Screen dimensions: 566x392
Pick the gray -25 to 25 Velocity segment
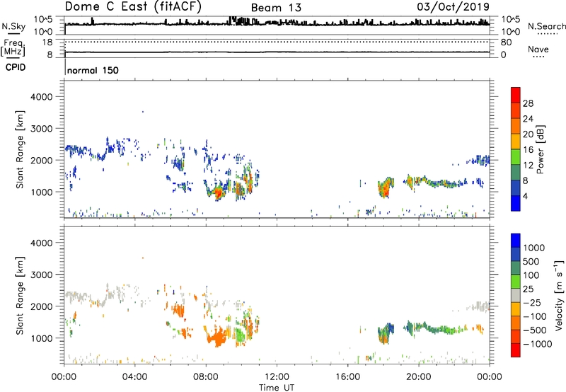pos(516,295)
